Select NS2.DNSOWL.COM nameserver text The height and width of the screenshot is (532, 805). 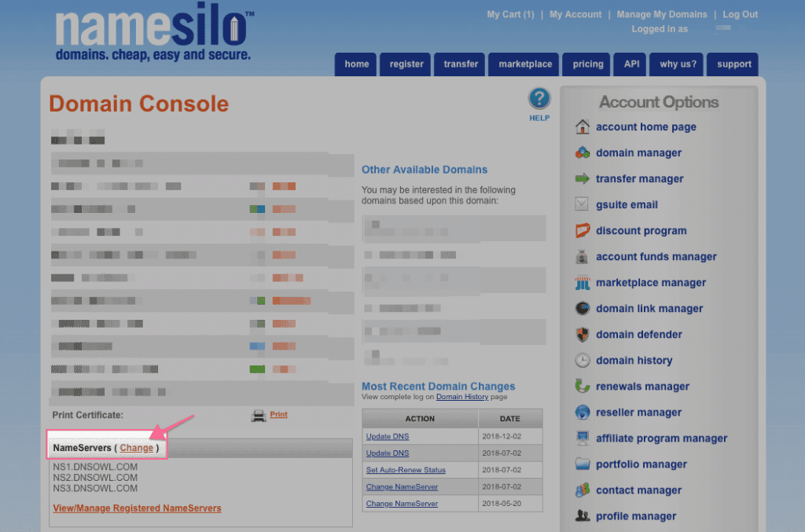click(x=95, y=478)
